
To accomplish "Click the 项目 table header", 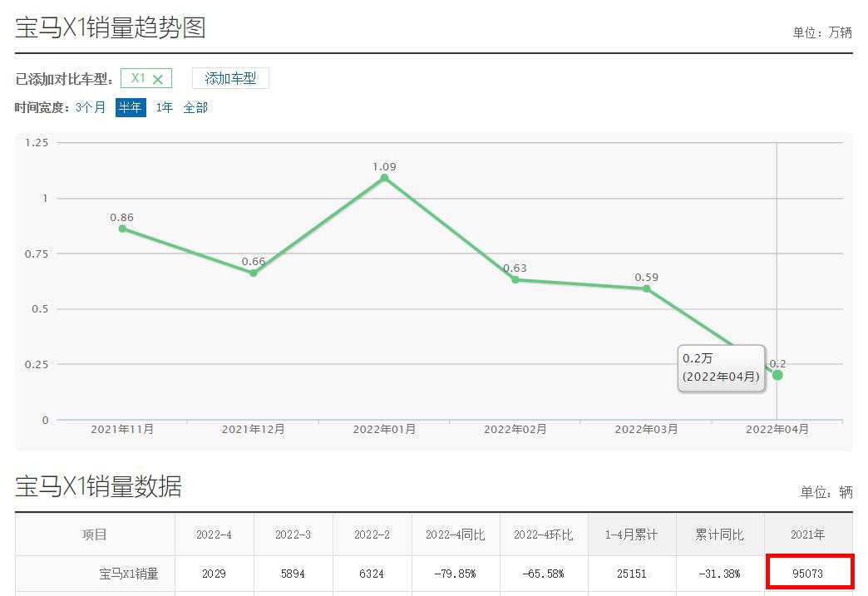I will pyautogui.click(x=95, y=534).
